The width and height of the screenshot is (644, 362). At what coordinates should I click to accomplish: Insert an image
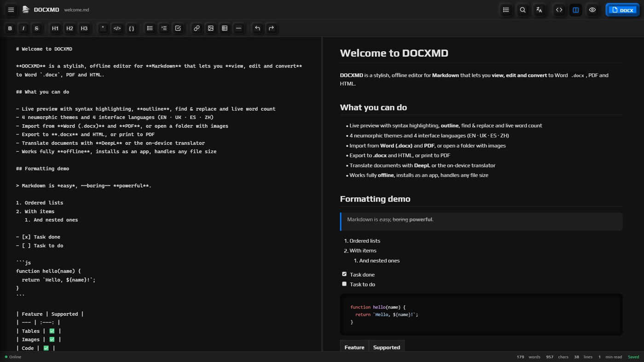[x=211, y=29]
